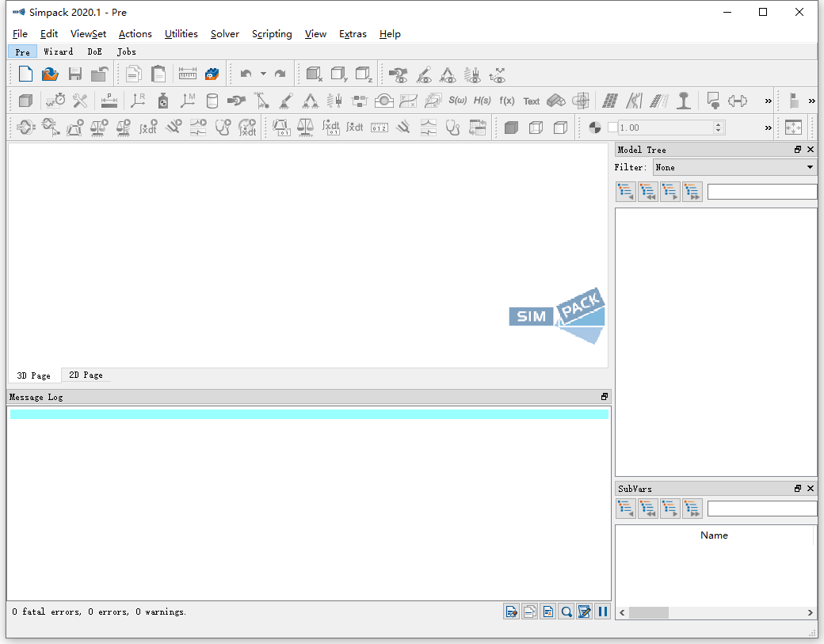Copy Message Log contents icon

pos(530,612)
